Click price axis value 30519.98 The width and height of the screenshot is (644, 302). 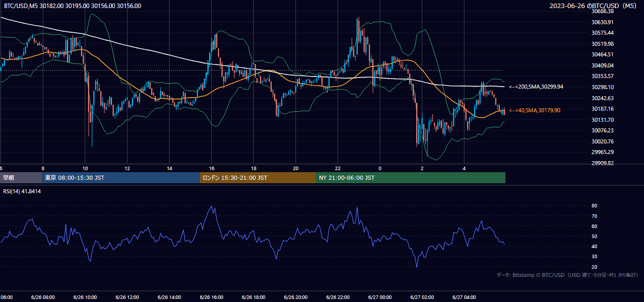[x=603, y=44]
